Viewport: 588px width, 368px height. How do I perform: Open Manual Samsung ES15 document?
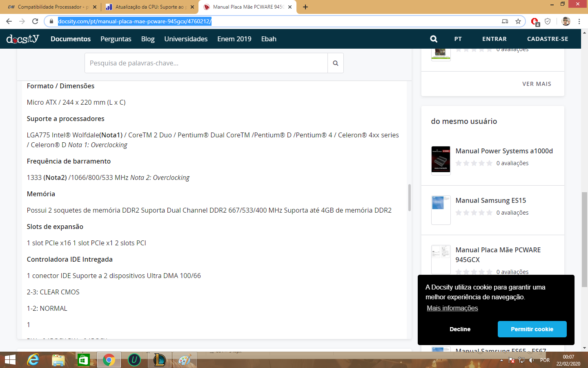click(x=491, y=200)
